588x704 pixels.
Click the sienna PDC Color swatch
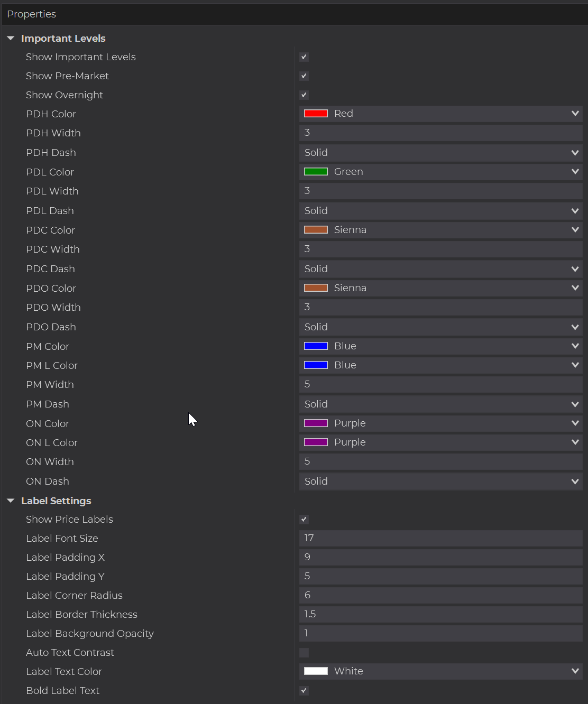click(316, 230)
